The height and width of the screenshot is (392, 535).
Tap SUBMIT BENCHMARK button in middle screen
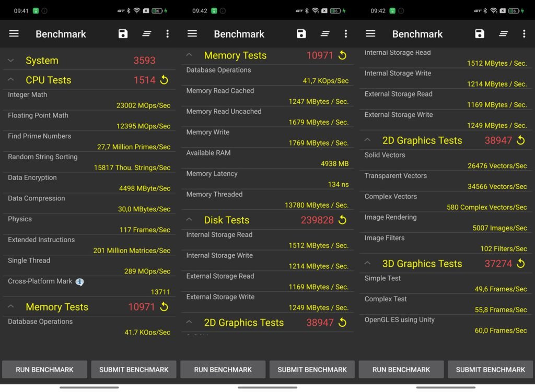point(312,370)
